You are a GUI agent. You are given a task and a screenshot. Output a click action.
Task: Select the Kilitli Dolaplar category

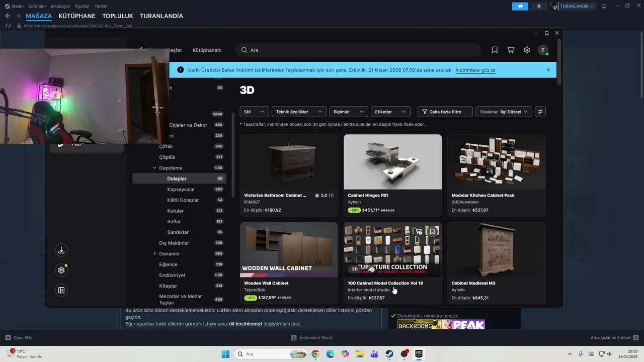[x=183, y=200]
